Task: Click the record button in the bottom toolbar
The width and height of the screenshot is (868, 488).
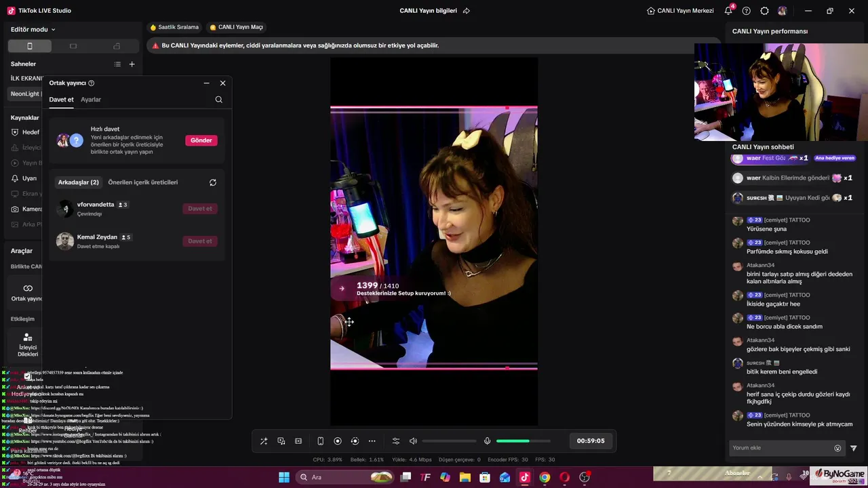Action: (x=338, y=441)
